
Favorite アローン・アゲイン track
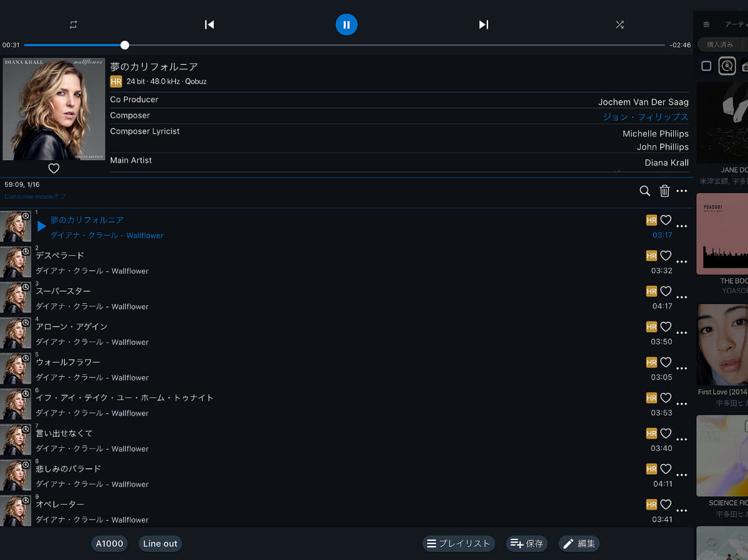[x=666, y=326]
